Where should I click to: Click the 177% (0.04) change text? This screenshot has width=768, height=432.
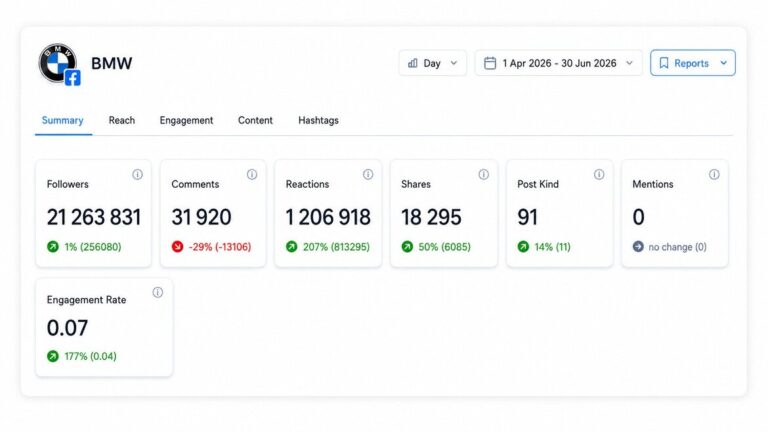coord(91,356)
